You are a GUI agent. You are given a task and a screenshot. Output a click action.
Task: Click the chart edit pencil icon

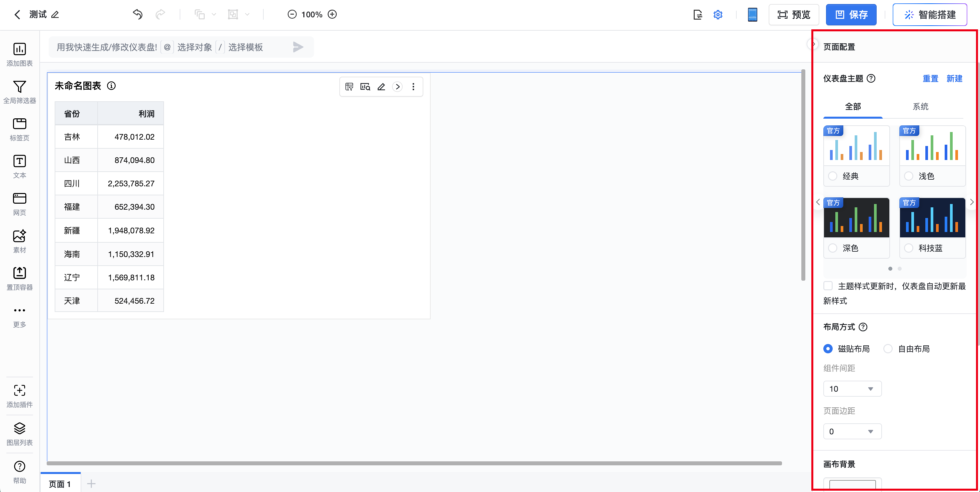click(x=381, y=87)
